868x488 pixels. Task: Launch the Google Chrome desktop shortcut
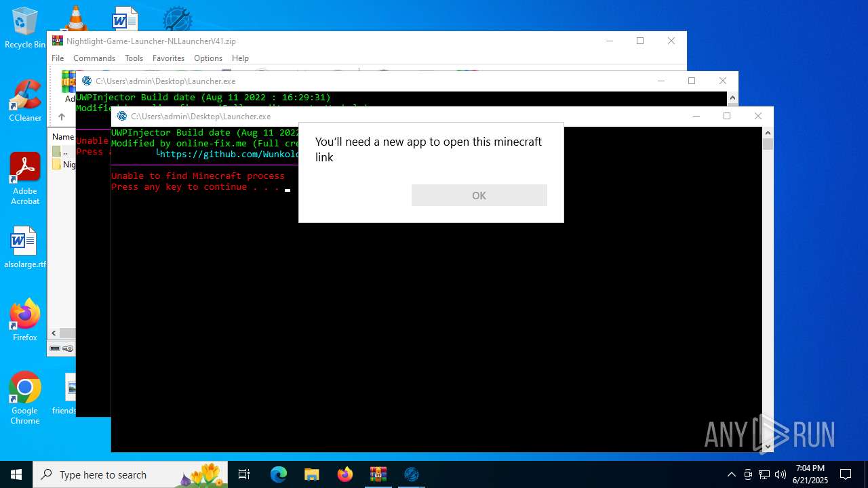pos(25,398)
